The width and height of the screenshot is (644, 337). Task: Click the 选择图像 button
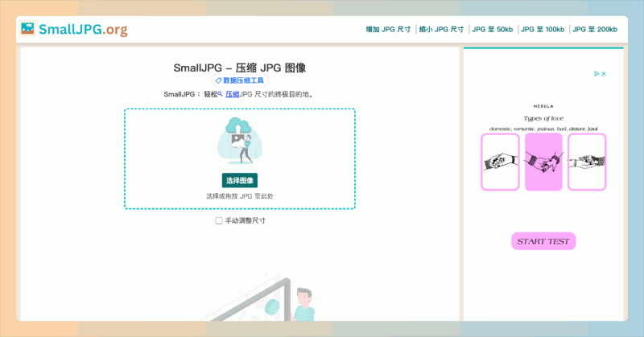click(x=240, y=180)
